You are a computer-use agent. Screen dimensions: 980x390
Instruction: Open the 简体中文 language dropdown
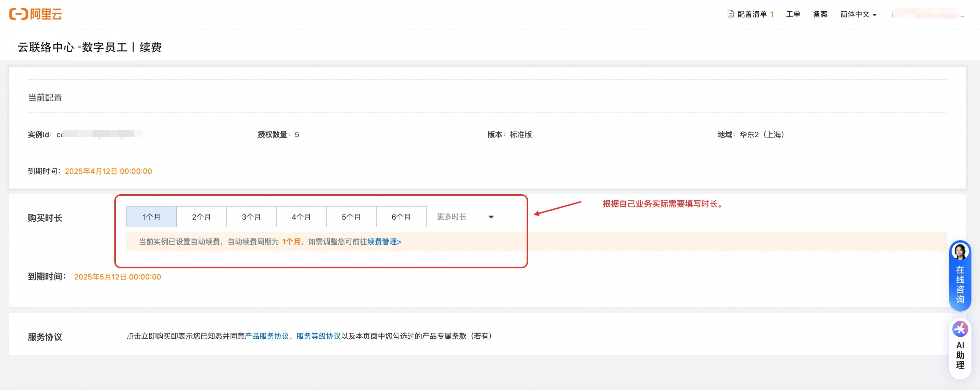coord(858,14)
